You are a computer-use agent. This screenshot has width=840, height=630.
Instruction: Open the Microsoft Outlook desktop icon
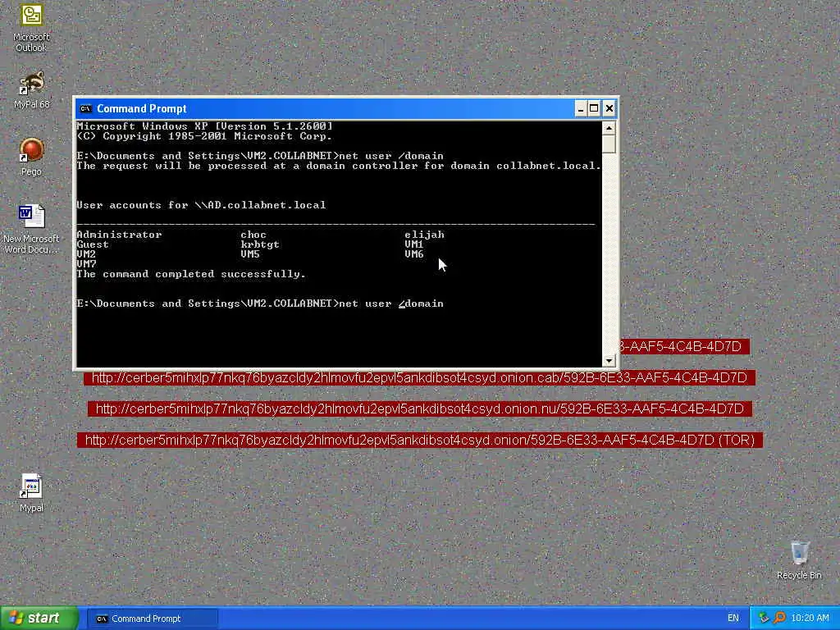31,28
